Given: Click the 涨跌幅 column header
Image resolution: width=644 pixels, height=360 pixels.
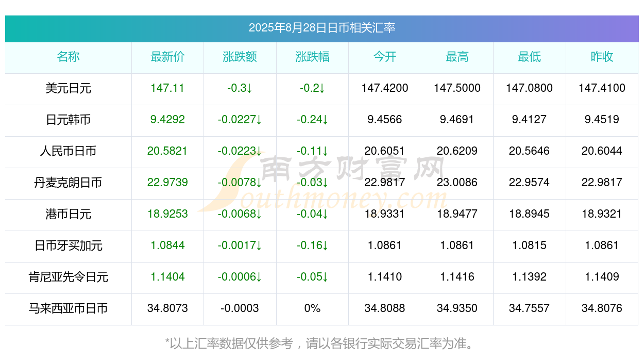Looking at the screenshot, I should (312, 57).
